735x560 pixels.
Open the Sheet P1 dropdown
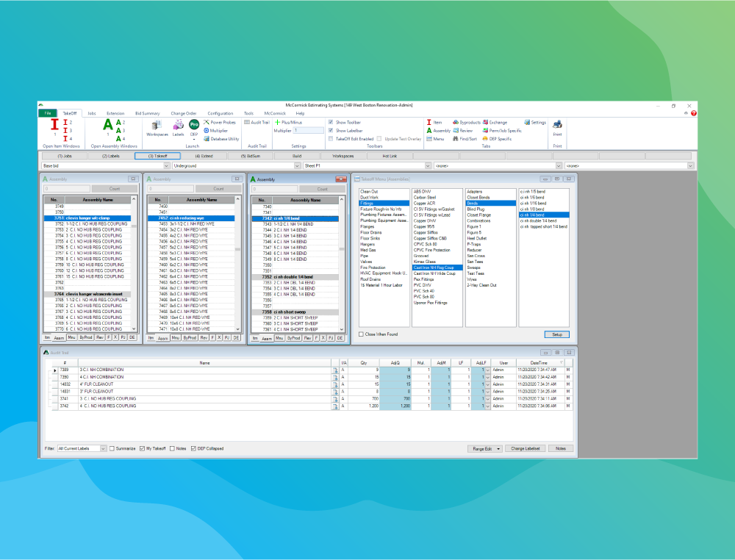click(428, 165)
